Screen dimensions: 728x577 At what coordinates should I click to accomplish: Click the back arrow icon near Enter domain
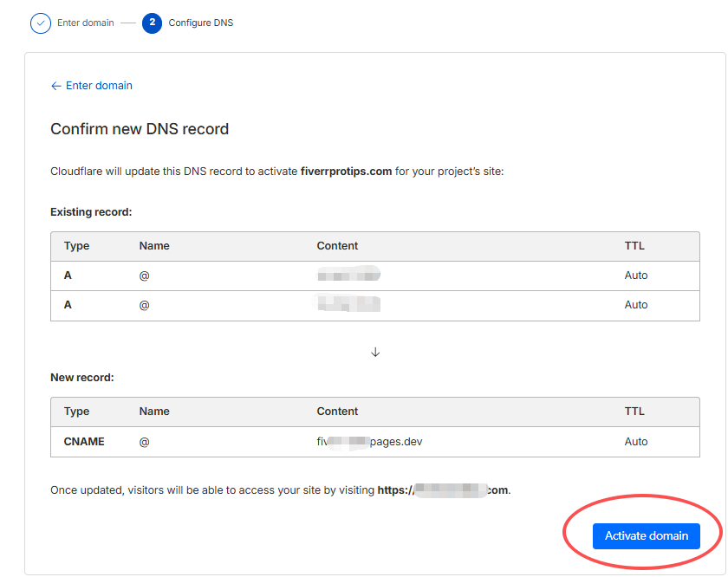coord(56,86)
